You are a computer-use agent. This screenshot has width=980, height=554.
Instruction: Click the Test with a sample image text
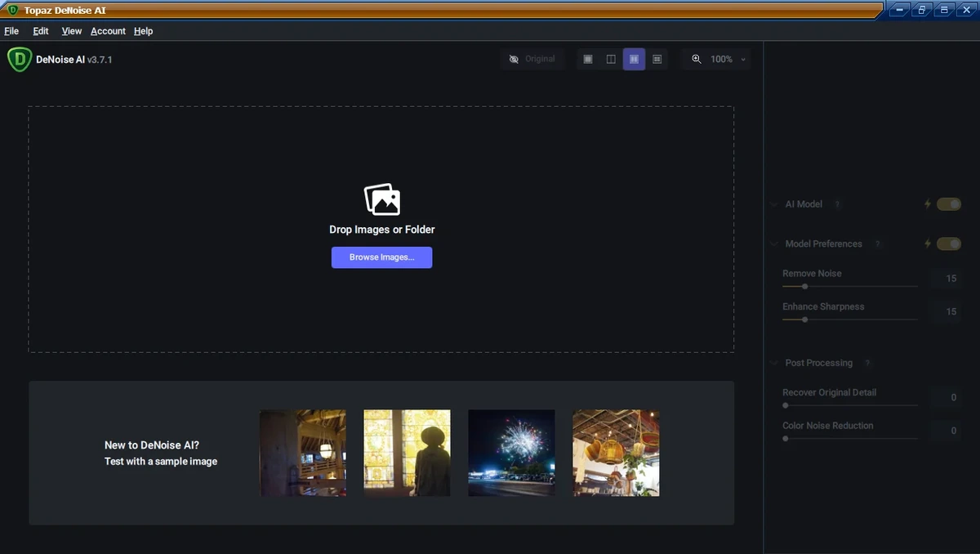tap(161, 462)
